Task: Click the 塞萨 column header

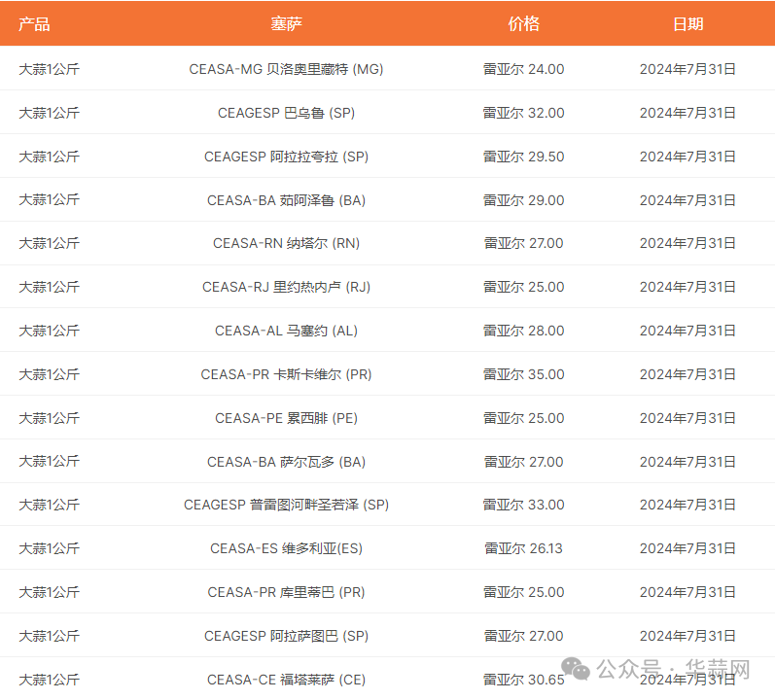Action: click(286, 23)
